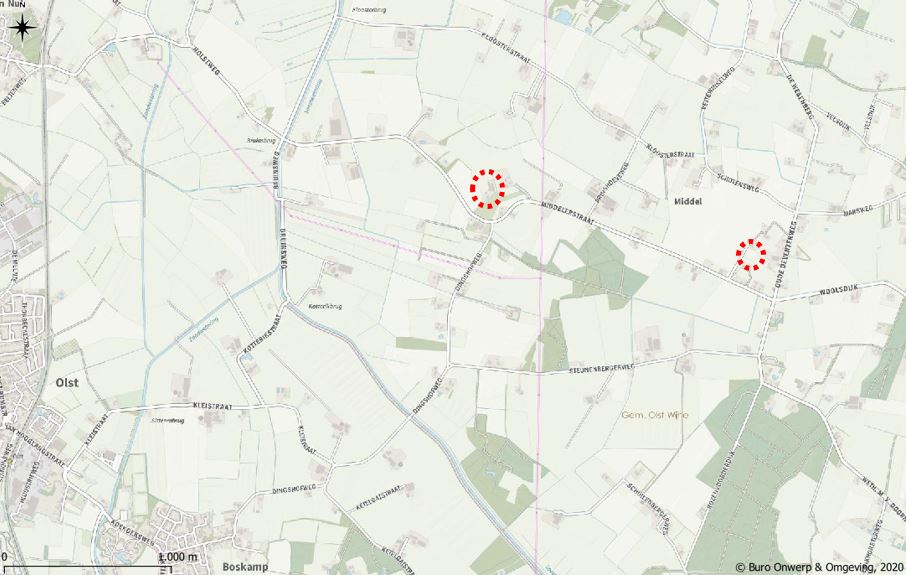Click the Middelerstraat road label

[x=567, y=213]
